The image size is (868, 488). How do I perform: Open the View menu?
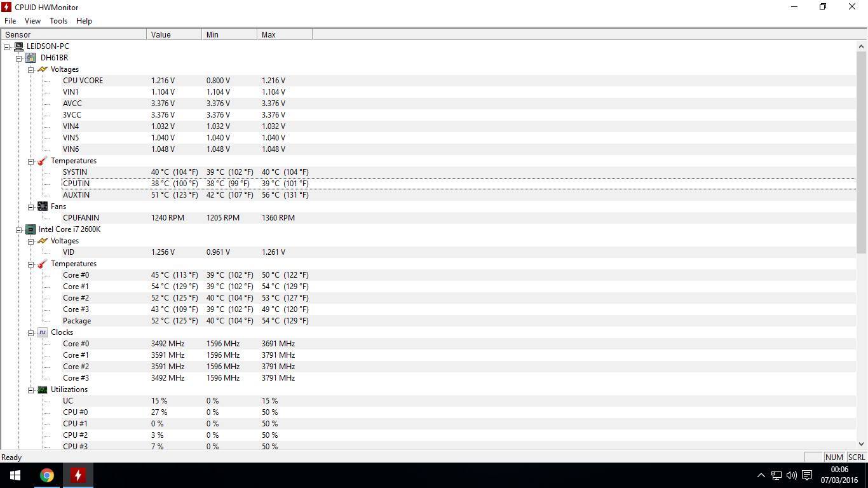(32, 21)
